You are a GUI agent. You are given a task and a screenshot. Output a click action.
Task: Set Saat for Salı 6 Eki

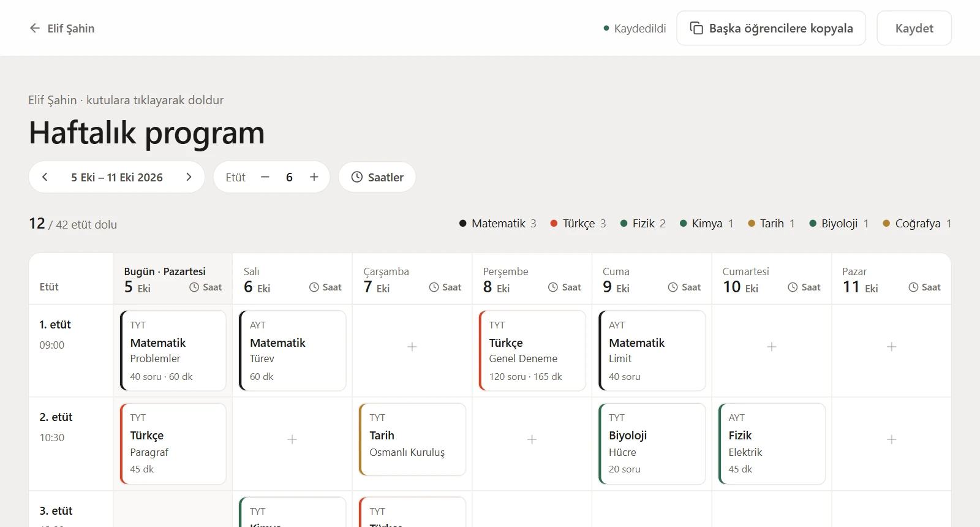(x=325, y=287)
